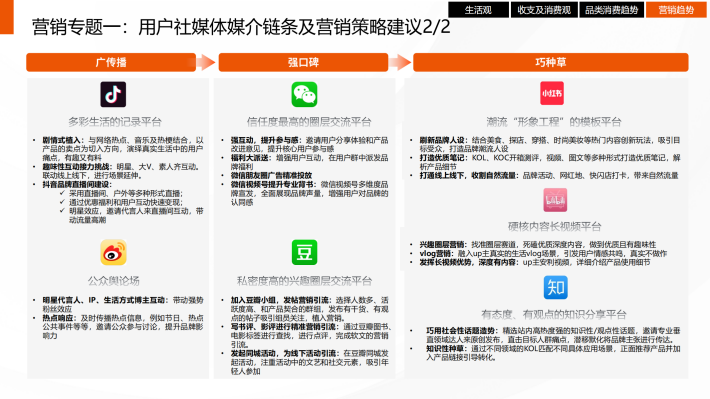
Task: Click the 硬核内容长视频平台 heading
Action: (555, 226)
